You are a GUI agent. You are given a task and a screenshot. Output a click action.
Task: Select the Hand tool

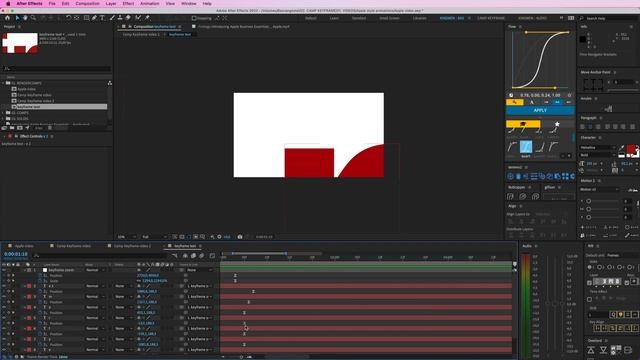coord(25,18)
